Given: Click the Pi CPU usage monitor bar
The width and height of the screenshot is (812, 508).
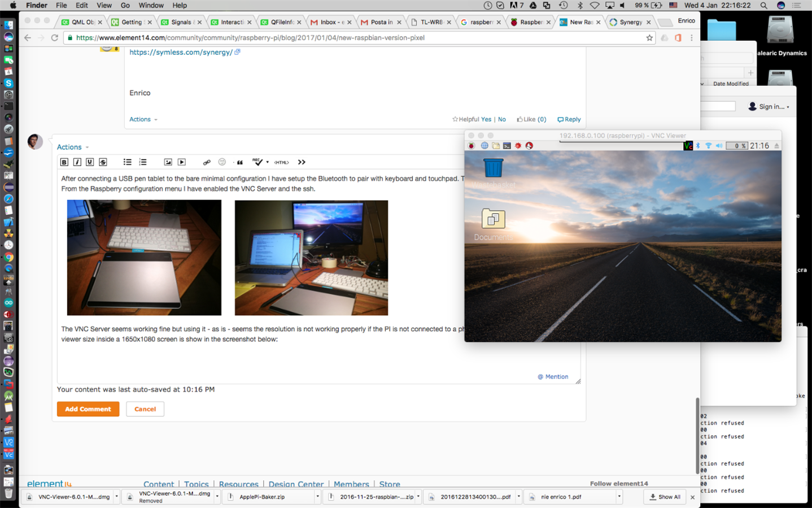Looking at the screenshot, I should tap(736, 146).
